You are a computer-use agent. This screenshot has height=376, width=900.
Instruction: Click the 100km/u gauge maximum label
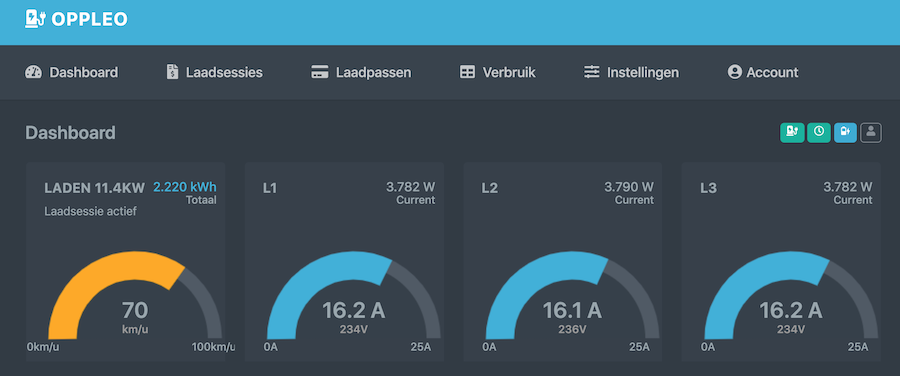pyautogui.click(x=213, y=347)
